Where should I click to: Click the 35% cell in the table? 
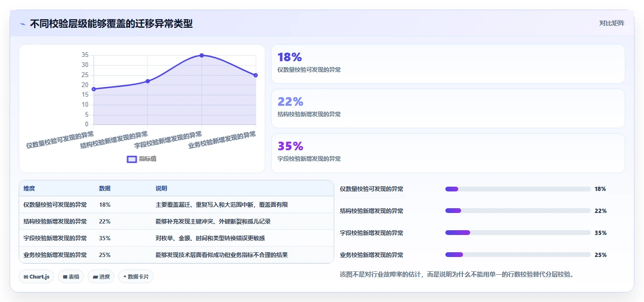(105, 238)
